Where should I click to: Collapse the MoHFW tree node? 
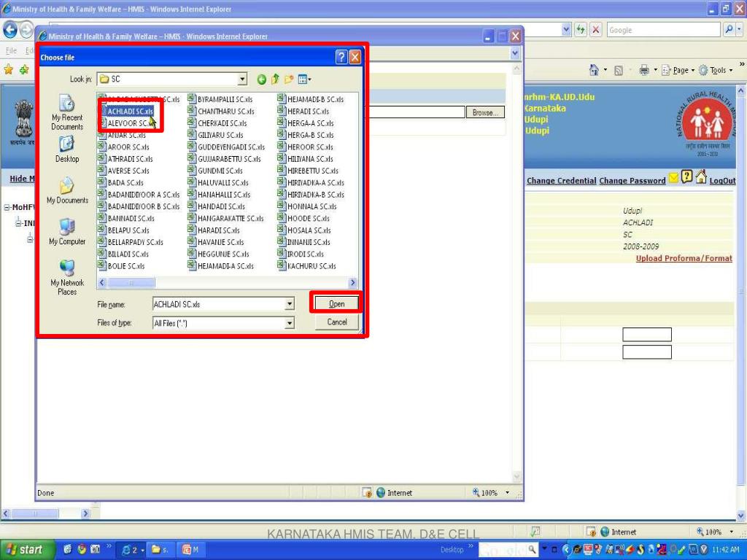7,208
